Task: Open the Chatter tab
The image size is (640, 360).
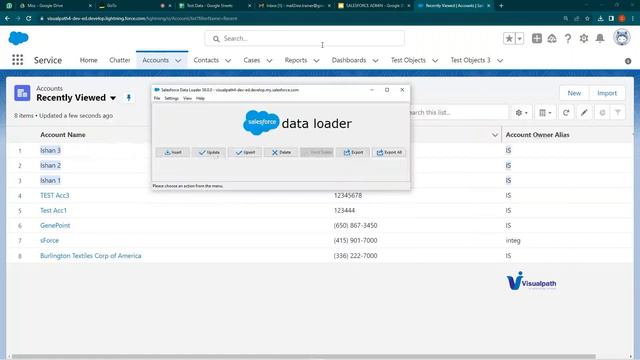Action: coord(120,60)
